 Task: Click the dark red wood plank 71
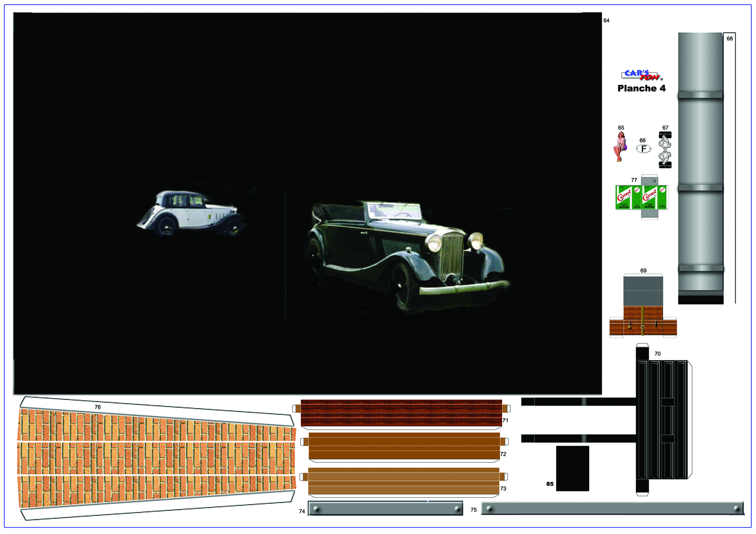[401, 413]
